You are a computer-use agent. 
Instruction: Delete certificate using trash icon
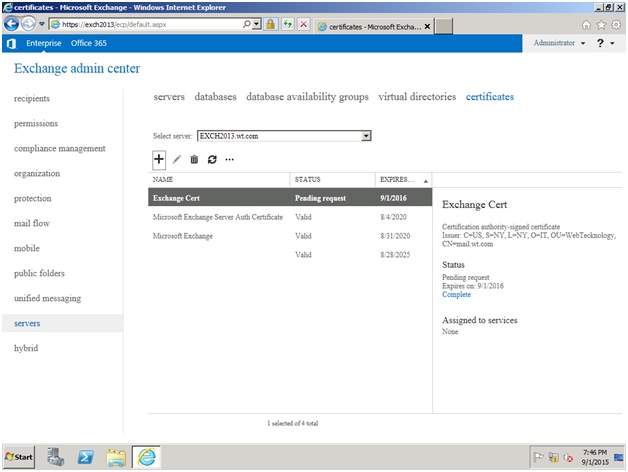(x=194, y=159)
